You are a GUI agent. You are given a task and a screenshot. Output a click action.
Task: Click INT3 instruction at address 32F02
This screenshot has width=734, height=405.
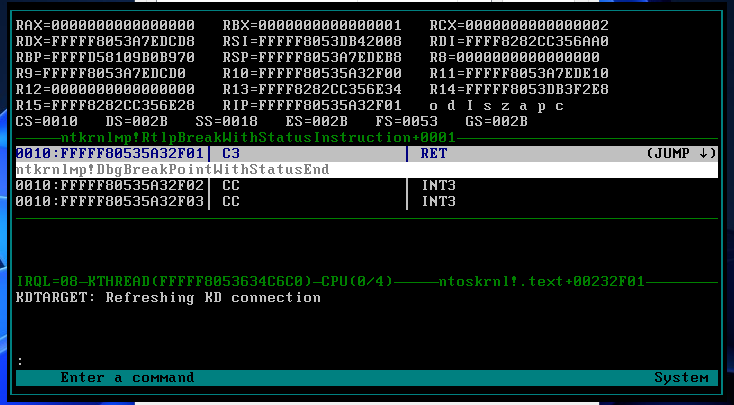click(x=438, y=185)
